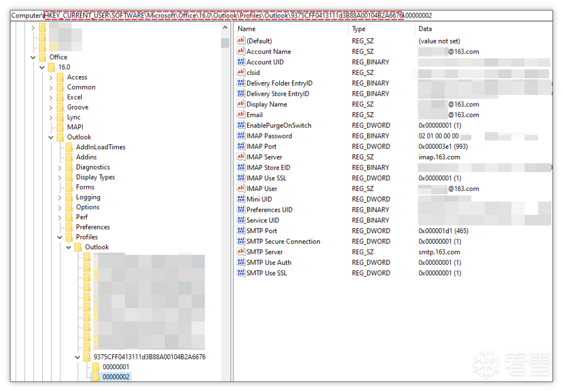Click the IMAP Password binary icon
Viewport: 563px width, 392px height.
pyautogui.click(x=240, y=136)
